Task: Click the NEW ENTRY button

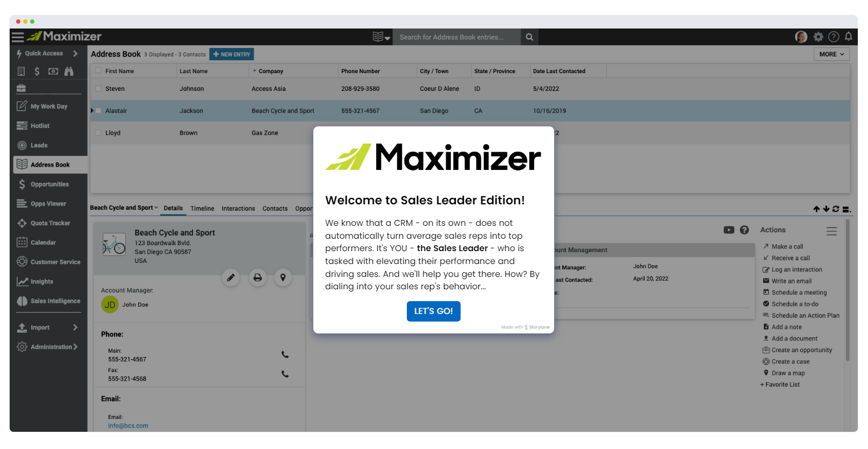Action: click(232, 54)
